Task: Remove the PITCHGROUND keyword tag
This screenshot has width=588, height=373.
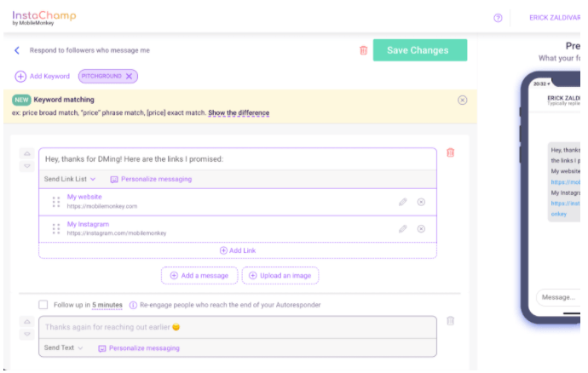Action: 130,77
